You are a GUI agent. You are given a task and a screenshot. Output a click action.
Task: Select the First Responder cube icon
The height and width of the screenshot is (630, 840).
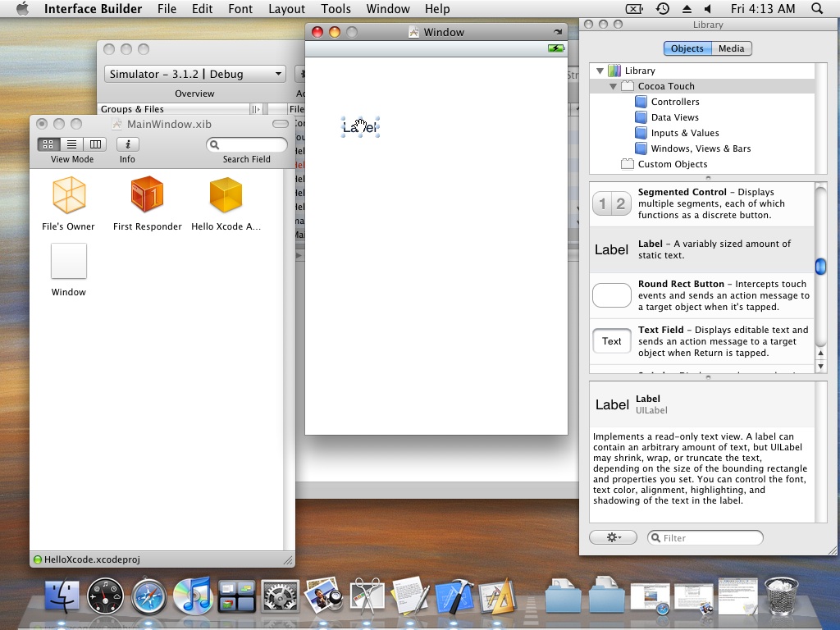pyautogui.click(x=148, y=194)
